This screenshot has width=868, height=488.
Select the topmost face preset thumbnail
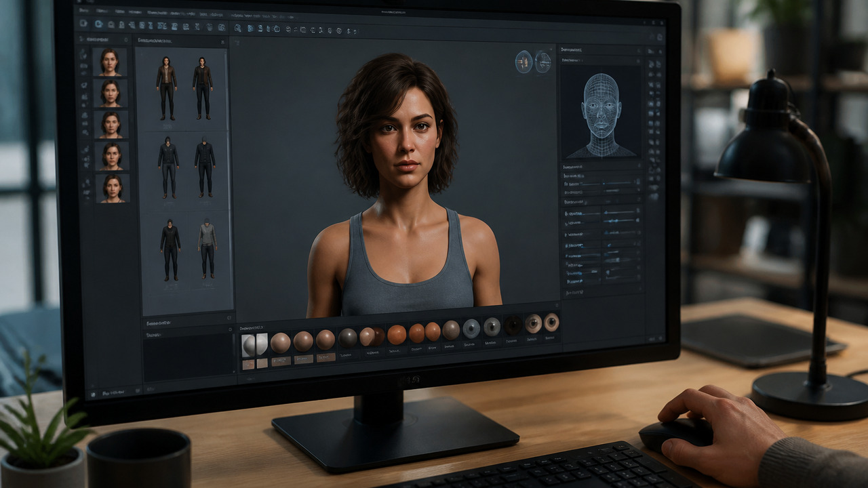tap(110, 62)
